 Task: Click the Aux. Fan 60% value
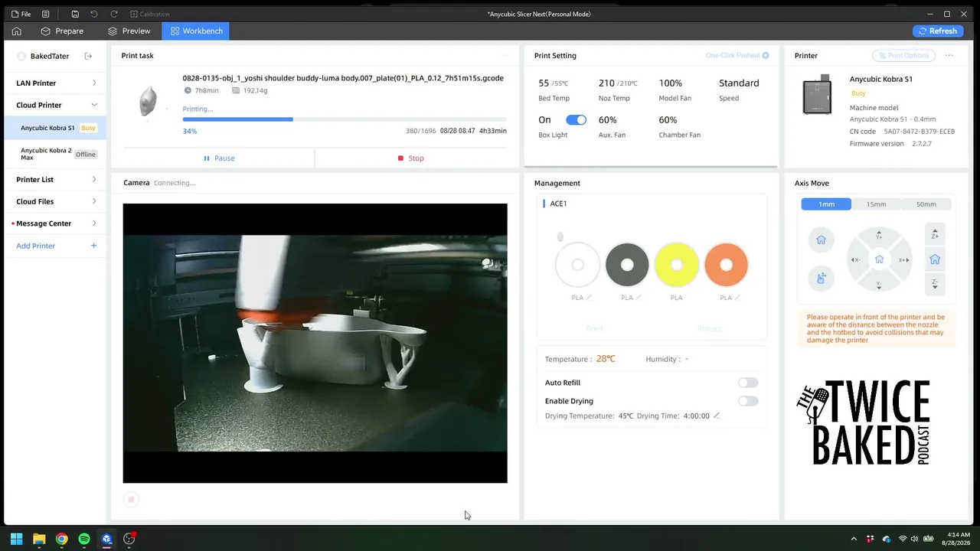[x=608, y=120]
